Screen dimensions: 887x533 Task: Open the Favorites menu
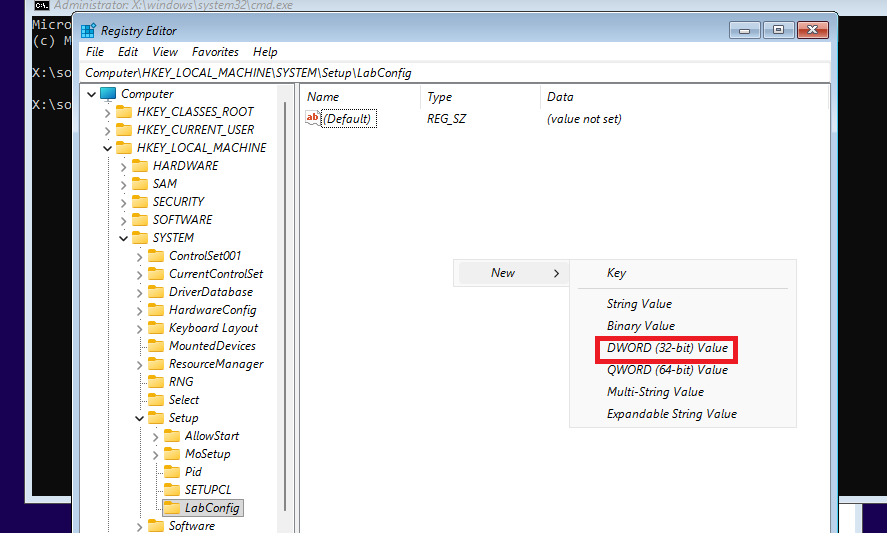click(216, 52)
